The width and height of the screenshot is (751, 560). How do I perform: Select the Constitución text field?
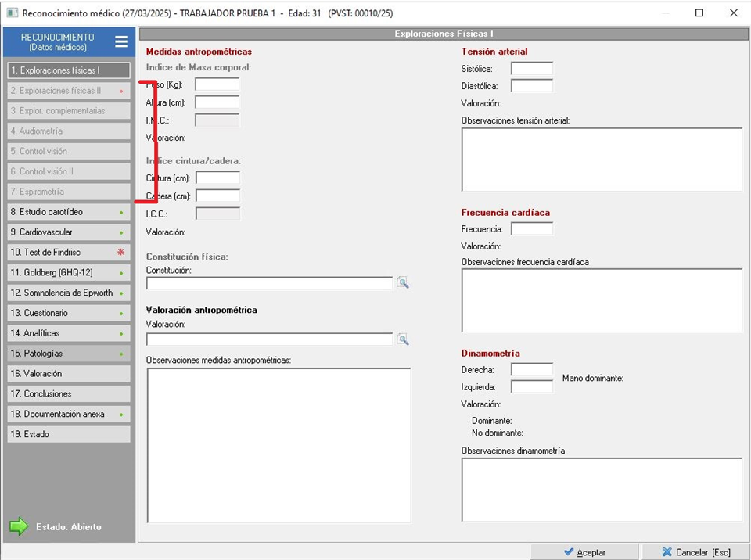pos(269,283)
